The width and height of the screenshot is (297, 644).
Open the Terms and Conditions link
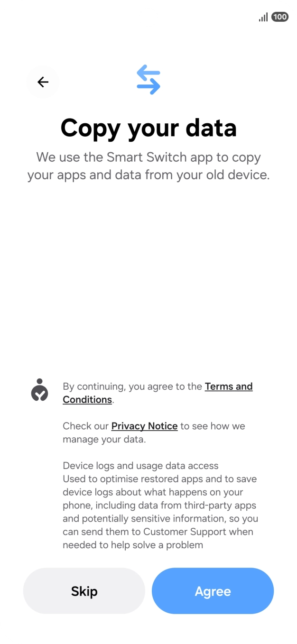pyautogui.click(x=228, y=386)
